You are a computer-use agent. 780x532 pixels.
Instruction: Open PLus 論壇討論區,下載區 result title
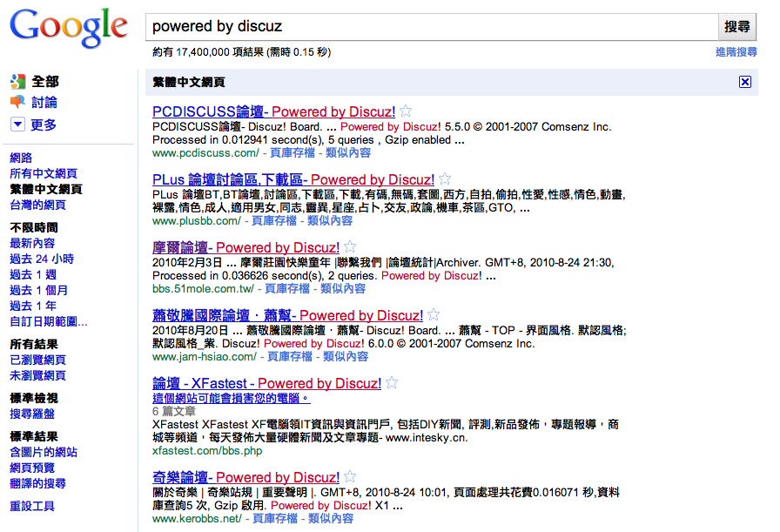pyautogui.click(x=293, y=179)
